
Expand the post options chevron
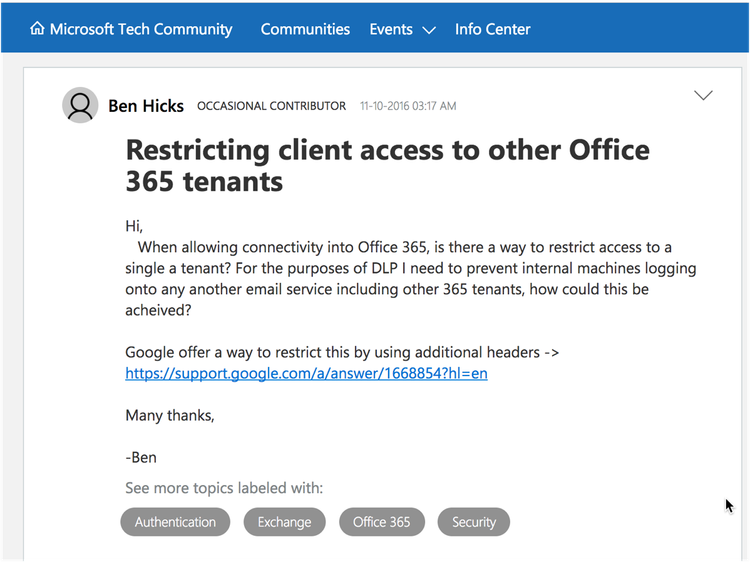coord(703,96)
